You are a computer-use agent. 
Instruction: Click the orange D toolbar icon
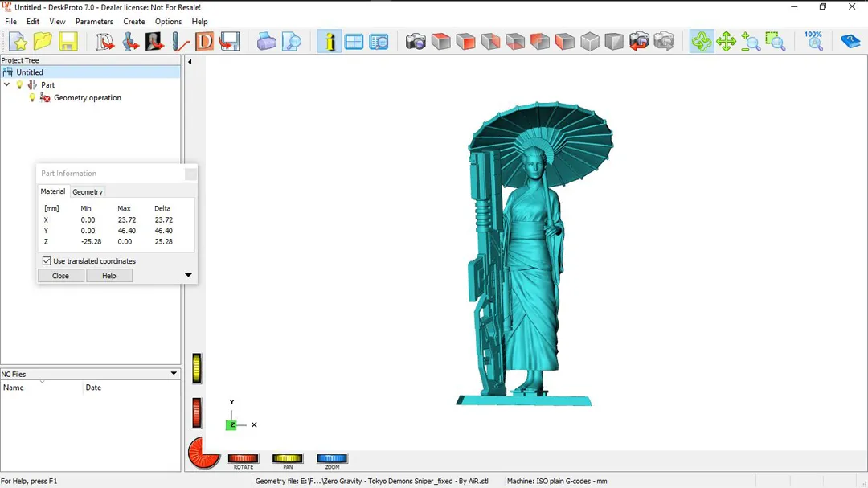[x=204, y=42]
